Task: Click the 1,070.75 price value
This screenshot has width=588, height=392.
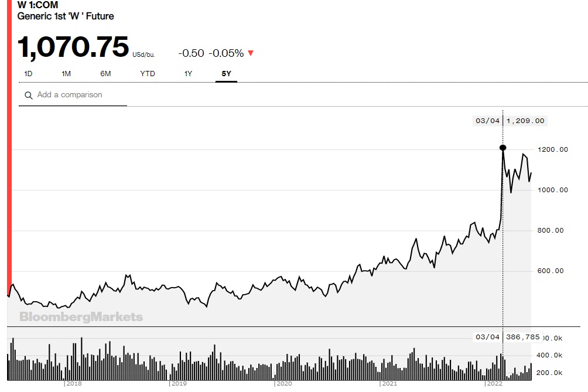Action: 73,47
